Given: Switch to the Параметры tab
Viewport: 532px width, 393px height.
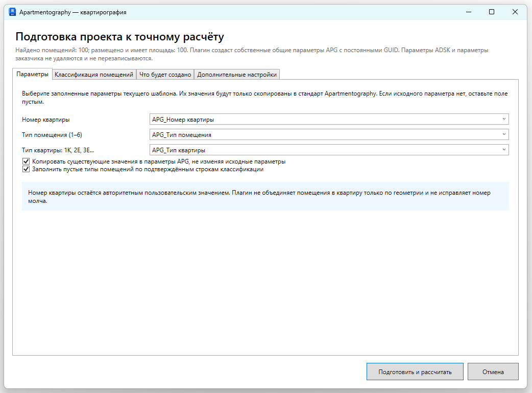Looking at the screenshot, I should pyautogui.click(x=32, y=74).
